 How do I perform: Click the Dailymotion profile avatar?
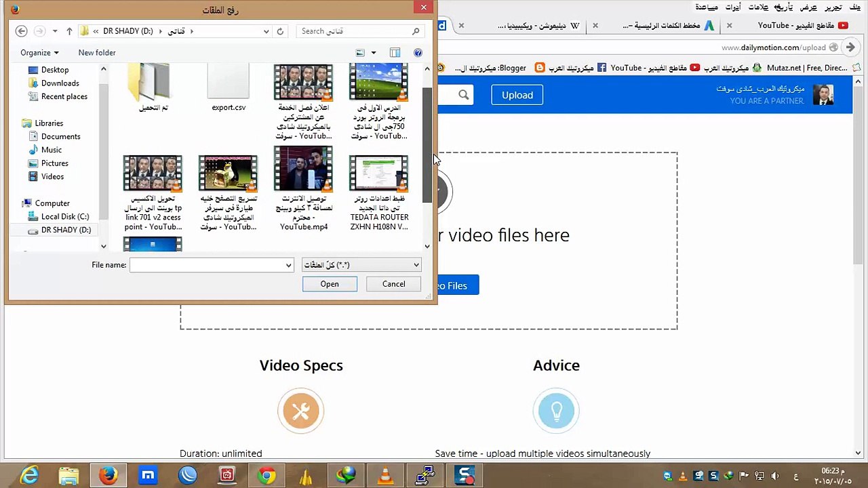[823, 95]
